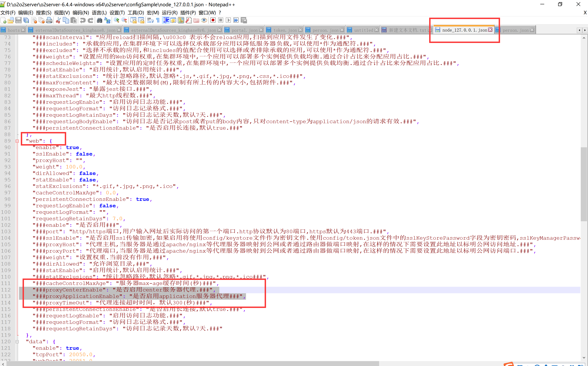Collapse the "data" block fold marker
Screen dimensions: 588x366
pyautogui.click(x=17, y=342)
